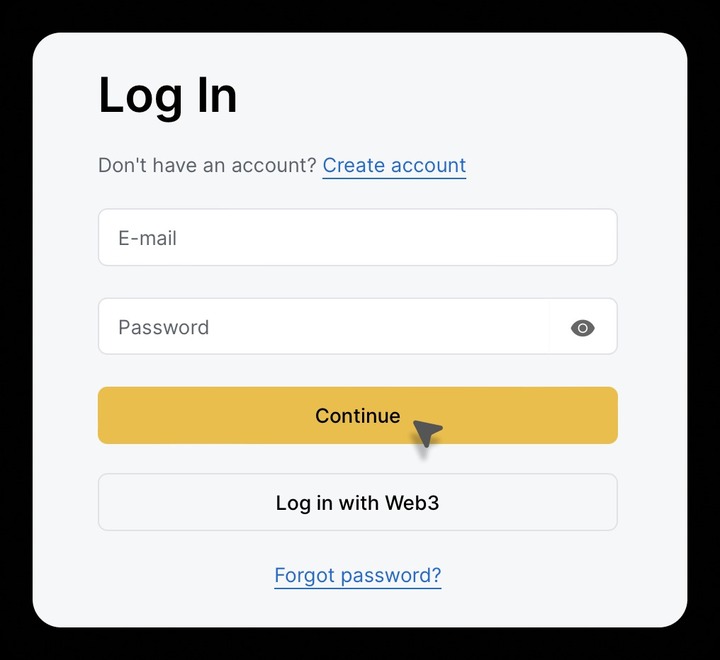Select the Log in with Web3 button
This screenshot has width=720, height=660.
tap(358, 502)
